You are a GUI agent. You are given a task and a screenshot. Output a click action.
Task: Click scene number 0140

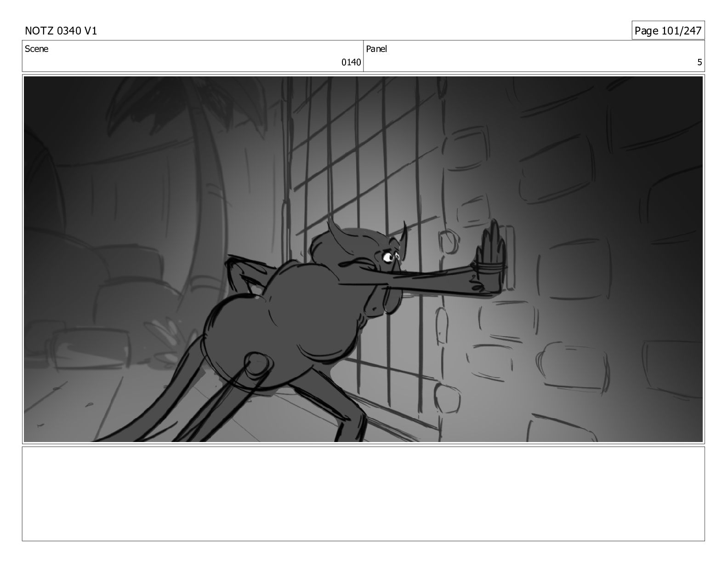click(351, 63)
